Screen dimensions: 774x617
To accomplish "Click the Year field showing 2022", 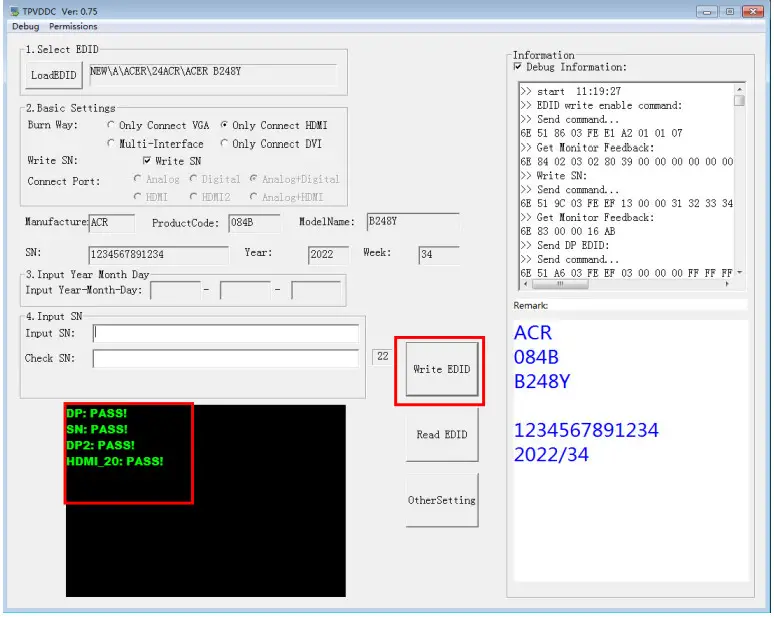I will [328, 255].
